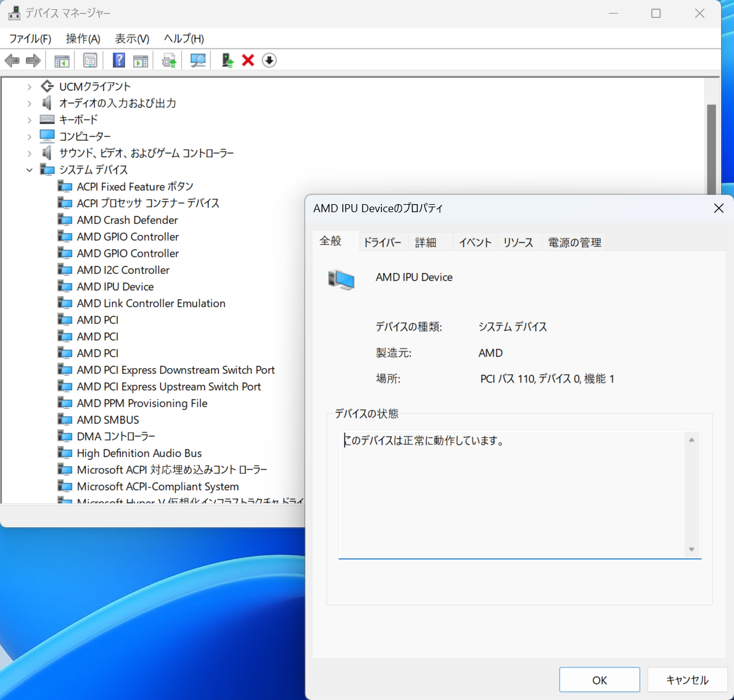Click OK in the Properties dialog
This screenshot has width=734, height=700.
pos(599,680)
